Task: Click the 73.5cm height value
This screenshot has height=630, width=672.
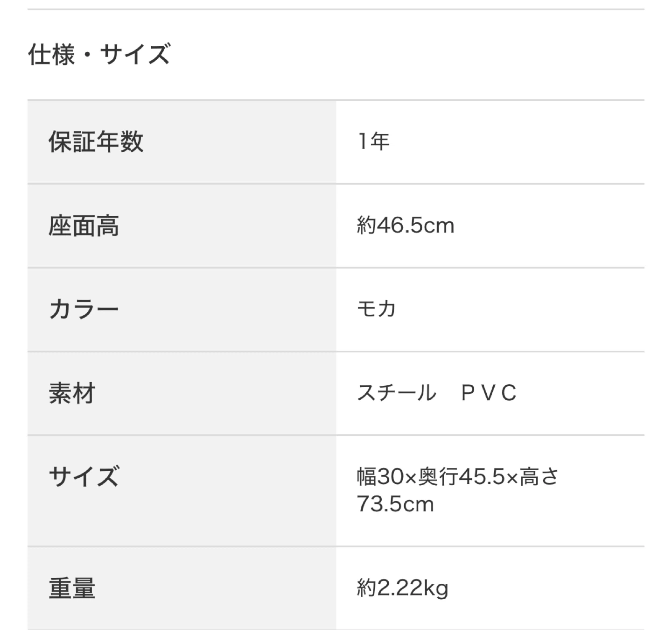Action: [395, 504]
